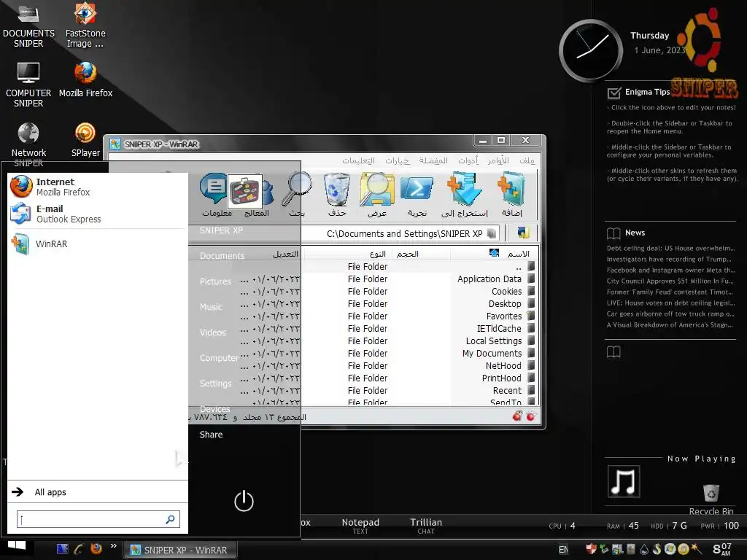Click the Firefox quick launch taskbar icon
The width and height of the screenshot is (747, 560).
[96, 548]
